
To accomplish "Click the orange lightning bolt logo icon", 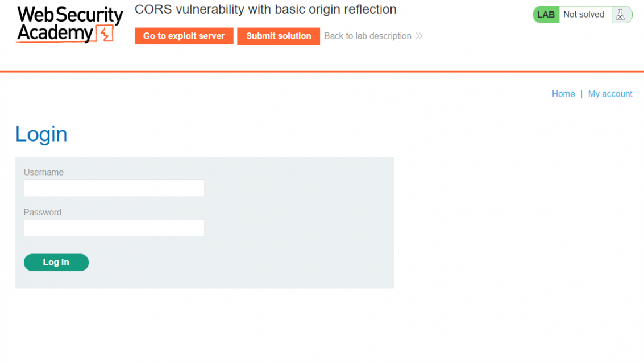I will pos(105,33).
